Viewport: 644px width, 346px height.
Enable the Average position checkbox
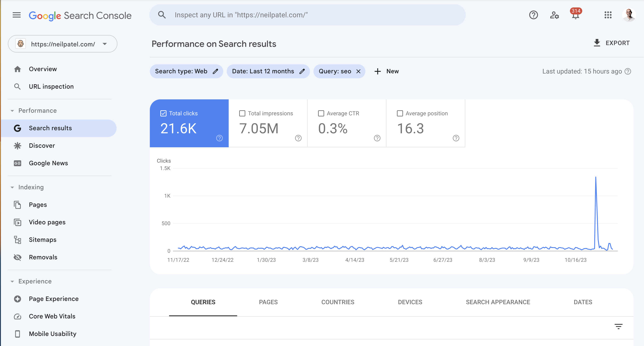(x=400, y=113)
